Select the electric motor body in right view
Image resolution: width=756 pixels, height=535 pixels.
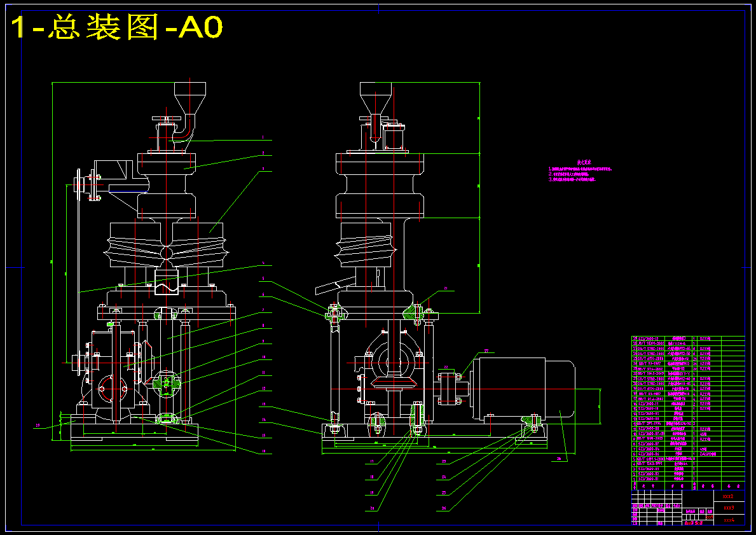(523, 388)
